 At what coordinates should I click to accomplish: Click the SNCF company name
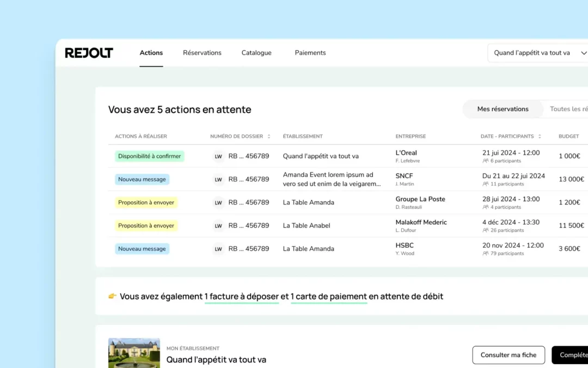(404, 176)
